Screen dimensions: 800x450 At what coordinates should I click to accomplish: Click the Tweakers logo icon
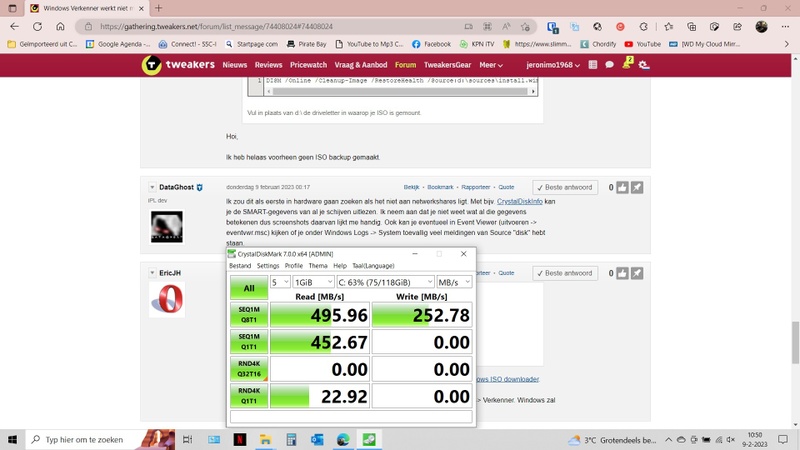pos(152,65)
